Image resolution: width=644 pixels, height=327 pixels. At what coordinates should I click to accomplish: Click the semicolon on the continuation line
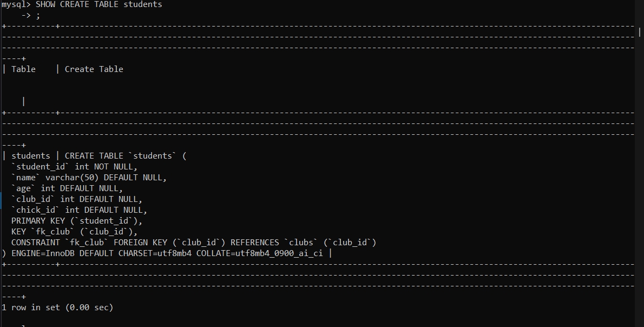click(38, 15)
